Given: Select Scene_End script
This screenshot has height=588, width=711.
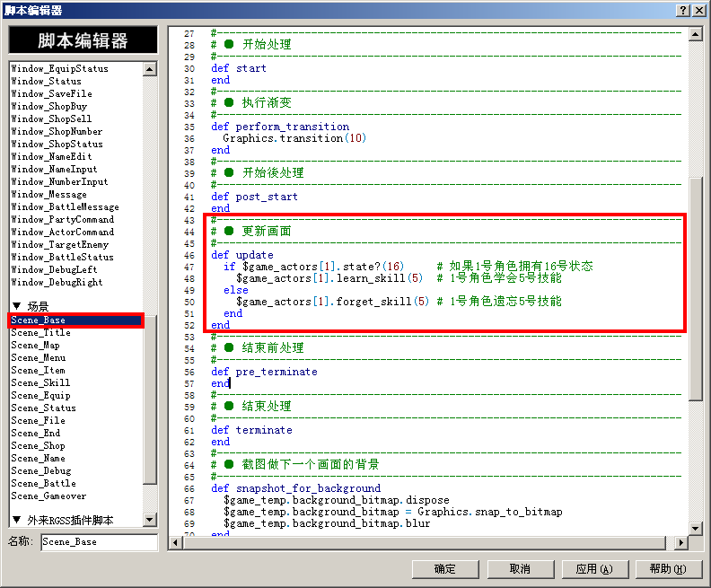Looking at the screenshot, I should [x=35, y=434].
